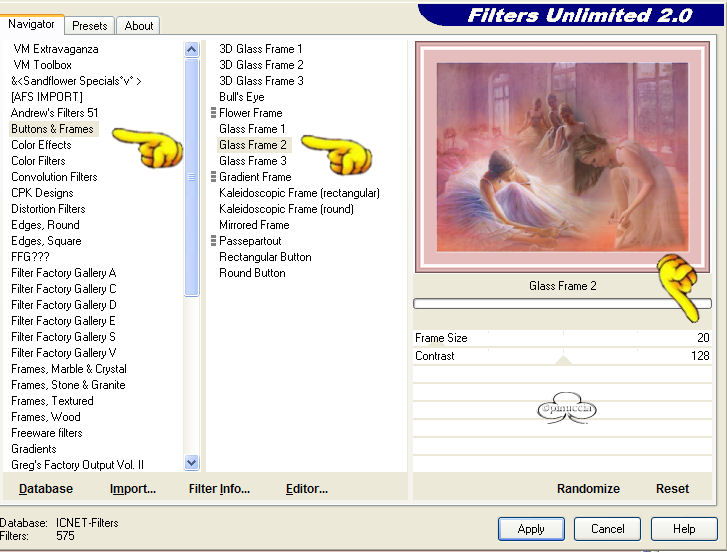Select FFG??? category
Screen dimensions: 727x552
pos(30,257)
